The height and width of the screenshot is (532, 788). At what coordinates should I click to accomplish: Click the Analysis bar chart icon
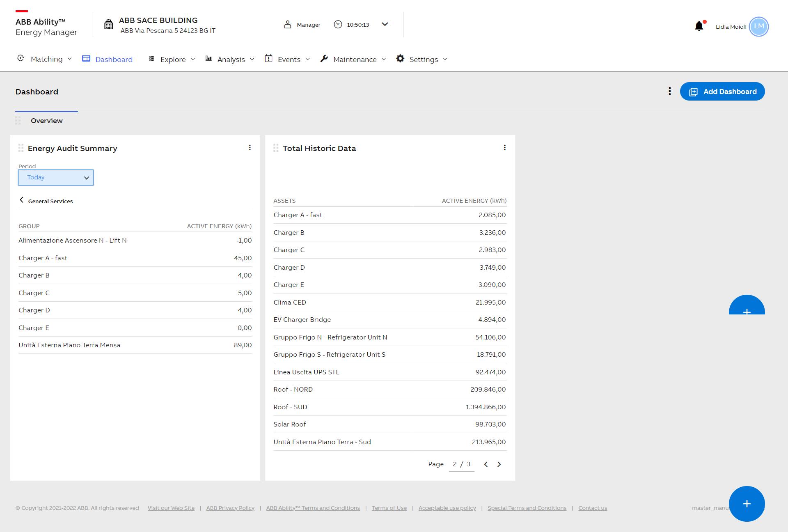pyautogui.click(x=208, y=59)
